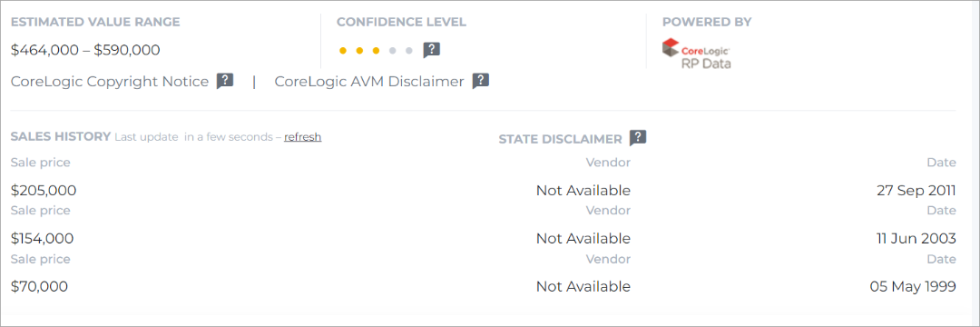
Task: Click the CoreLogic AVM Disclaimer text
Action: pos(368,81)
